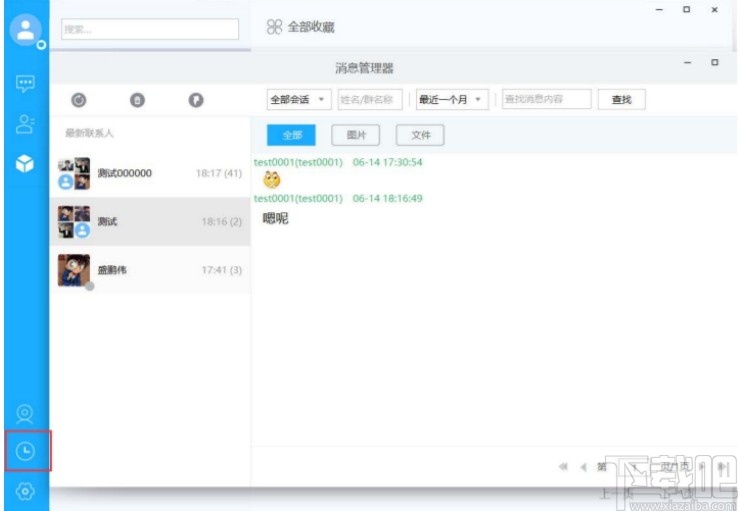Click the 18:17 (41) timestamp
The height and width of the screenshot is (511, 740).
[219, 173]
